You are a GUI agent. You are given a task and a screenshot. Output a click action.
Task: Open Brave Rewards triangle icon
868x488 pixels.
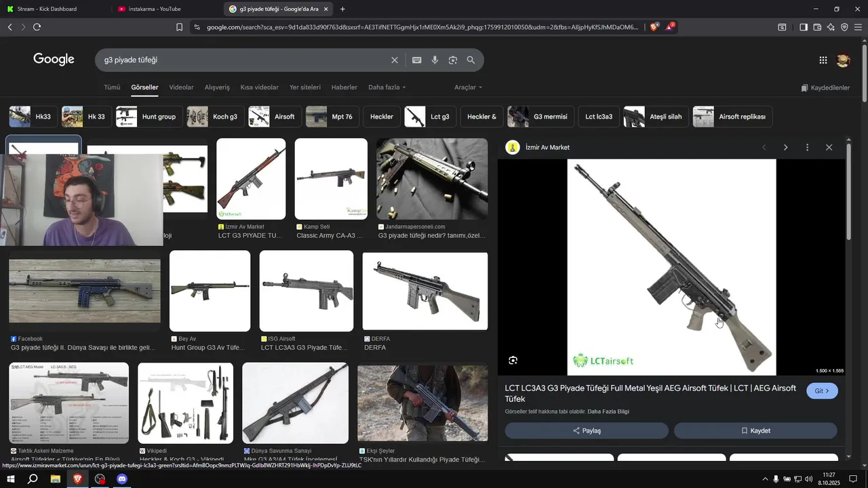(x=669, y=27)
